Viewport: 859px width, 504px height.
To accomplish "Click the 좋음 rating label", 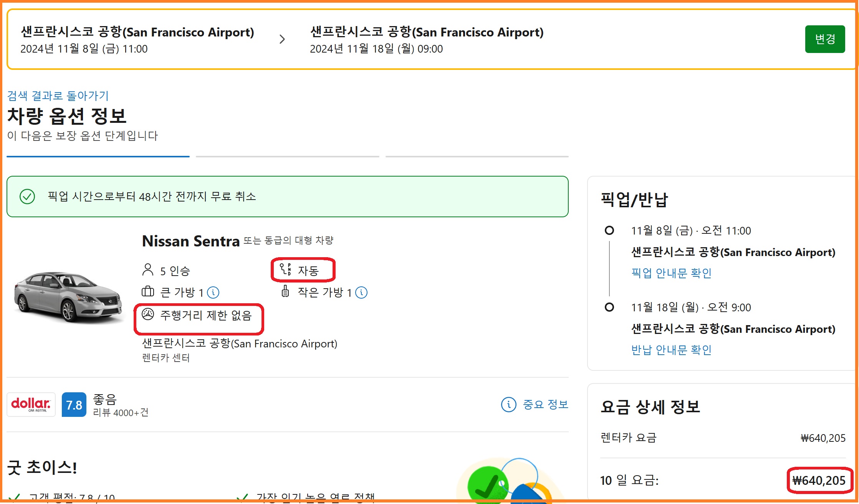I will pyautogui.click(x=104, y=399).
